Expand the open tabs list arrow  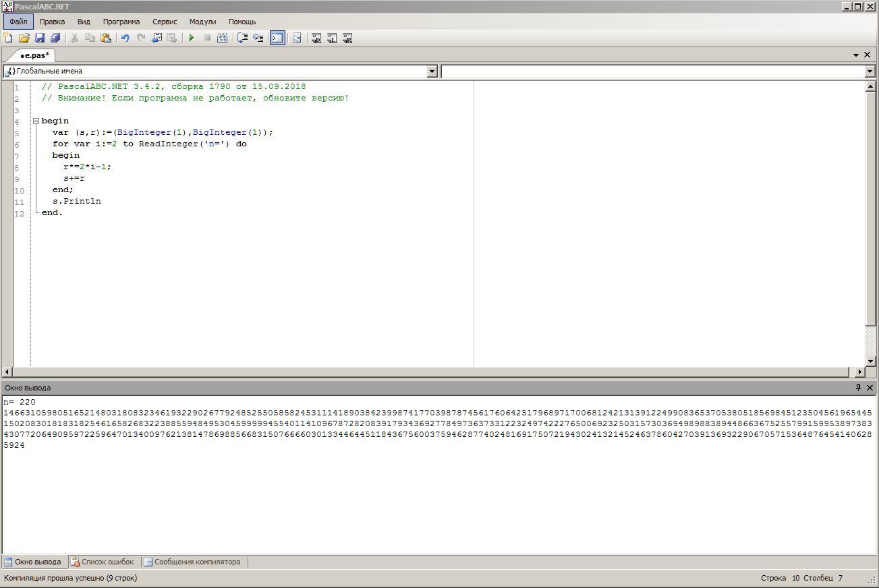[856, 55]
